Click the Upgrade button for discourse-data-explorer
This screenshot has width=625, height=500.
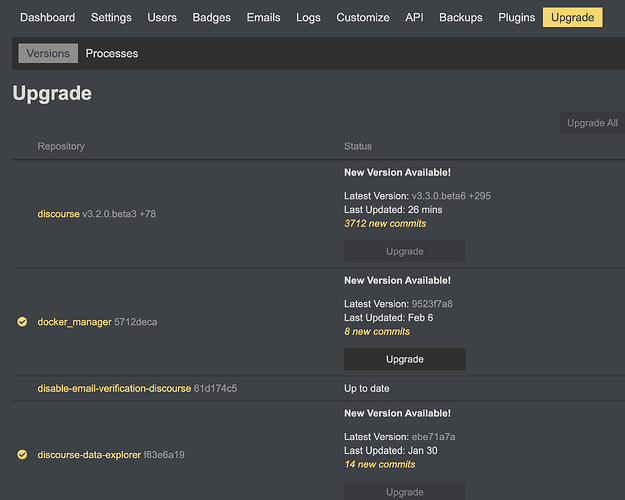coord(405,490)
